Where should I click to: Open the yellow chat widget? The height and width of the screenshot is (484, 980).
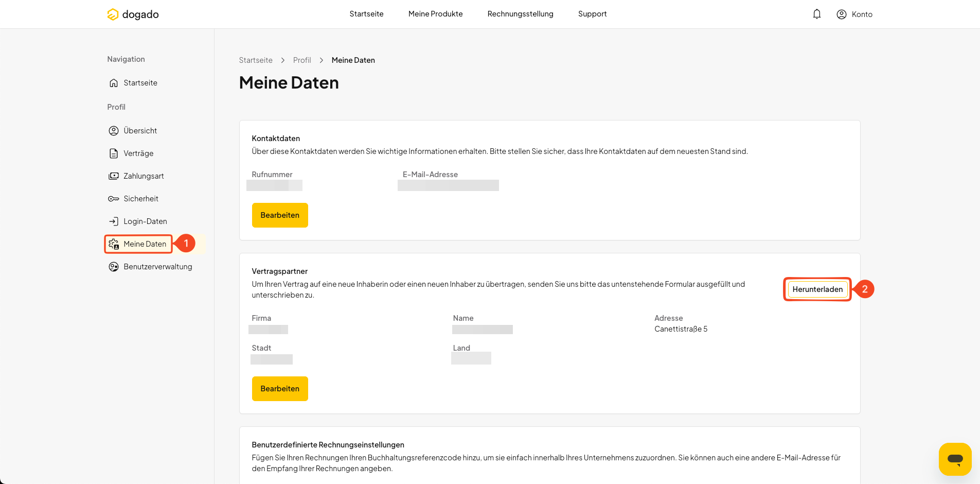click(955, 459)
